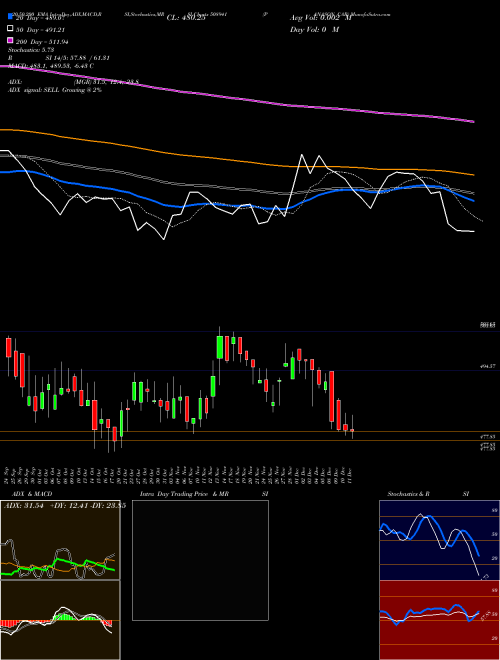
Task: Click the ADX 31.54 readout in ADX panel
Action: 24,506
